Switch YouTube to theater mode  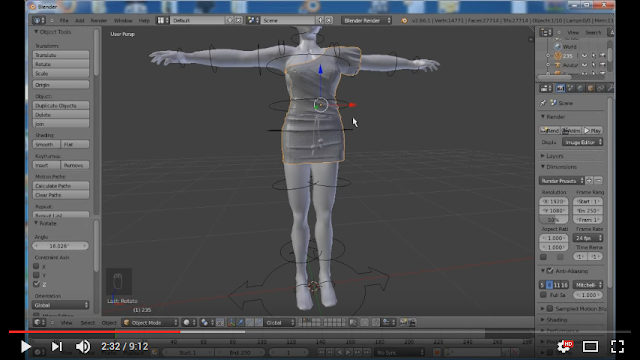tap(590, 347)
